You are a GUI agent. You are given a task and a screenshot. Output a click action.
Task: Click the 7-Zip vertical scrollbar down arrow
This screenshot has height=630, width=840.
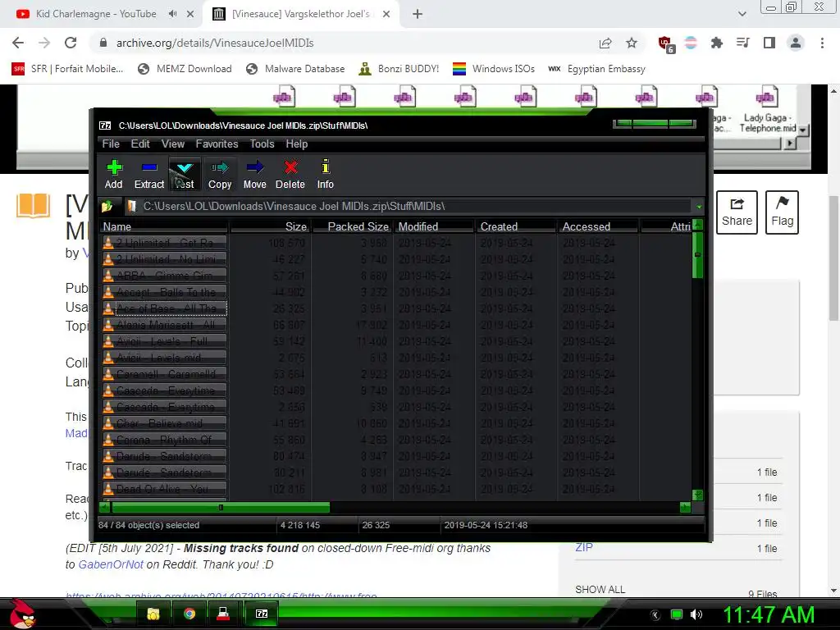coord(697,495)
